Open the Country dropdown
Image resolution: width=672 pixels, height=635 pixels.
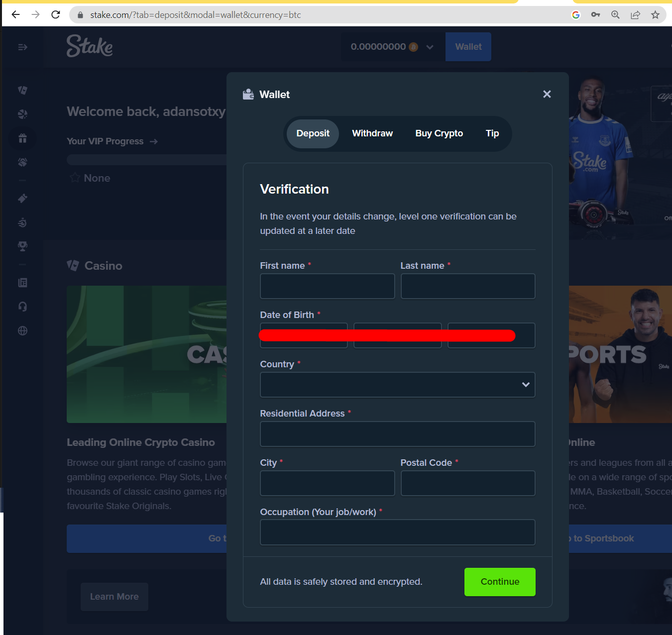tap(397, 385)
